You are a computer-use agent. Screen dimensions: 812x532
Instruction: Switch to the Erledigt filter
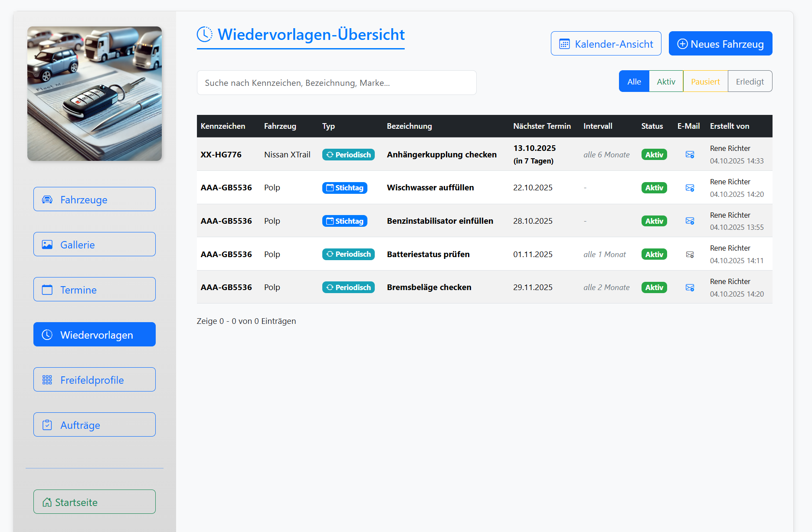point(750,81)
